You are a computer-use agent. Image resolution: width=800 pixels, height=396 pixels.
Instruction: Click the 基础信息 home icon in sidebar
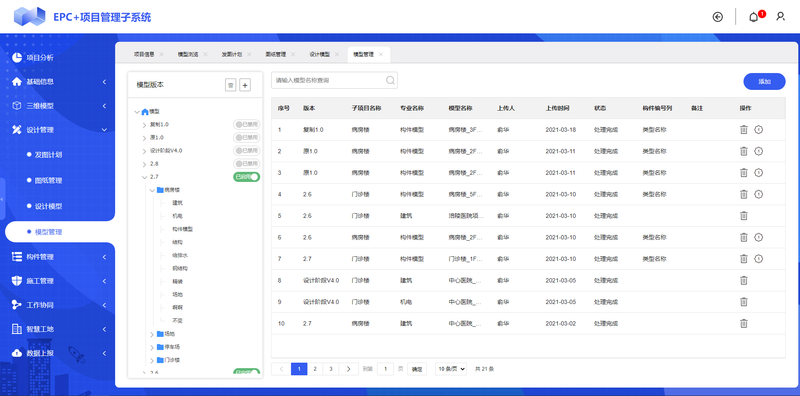17,82
